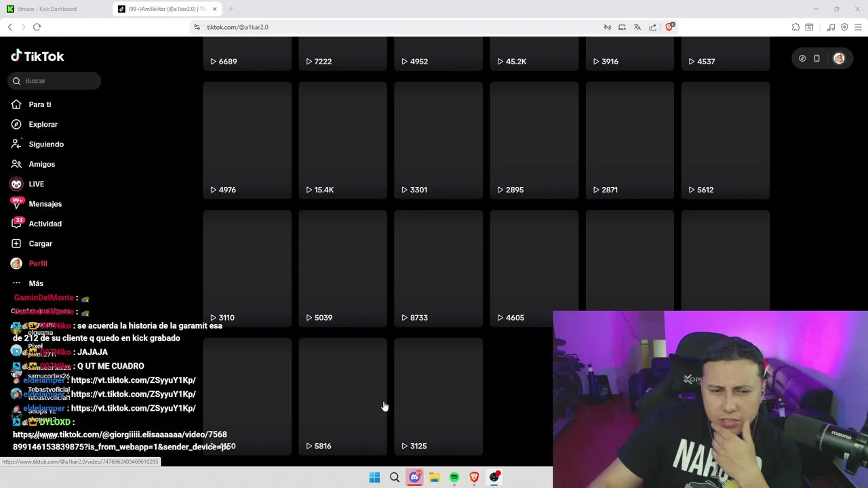Open the browser hamburger menu
868x488 pixels.
(859, 27)
